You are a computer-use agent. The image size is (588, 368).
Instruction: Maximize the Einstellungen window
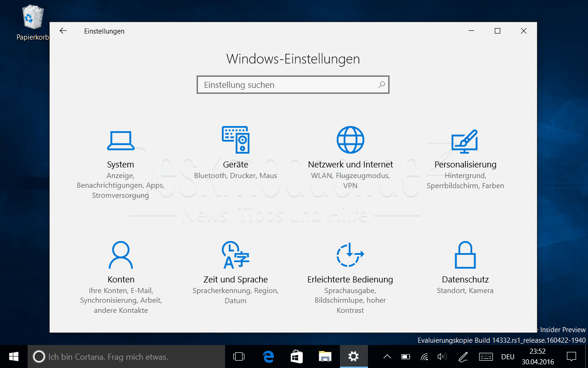[497, 31]
